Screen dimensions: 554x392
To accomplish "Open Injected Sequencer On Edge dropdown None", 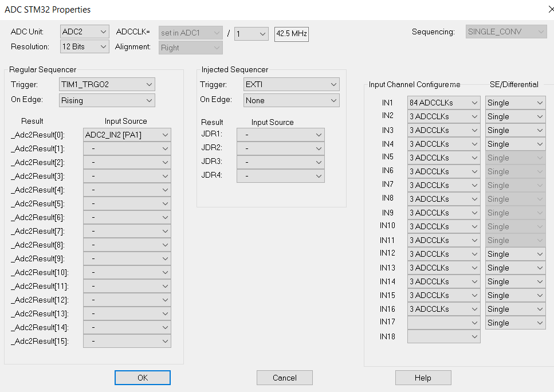I will [292, 100].
